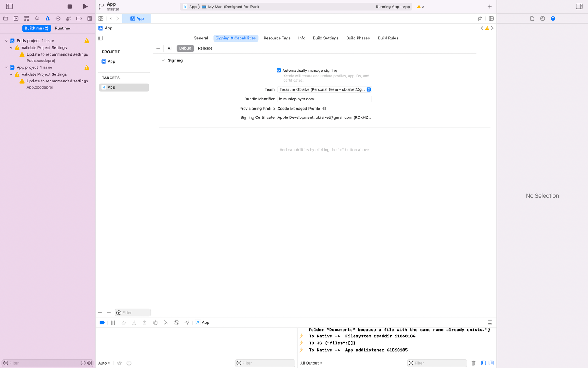Pause program execution
The height and width of the screenshot is (368, 588).
(x=113, y=323)
